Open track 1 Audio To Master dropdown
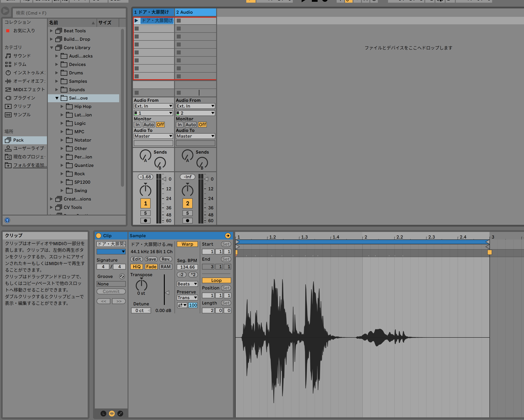 point(153,136)
